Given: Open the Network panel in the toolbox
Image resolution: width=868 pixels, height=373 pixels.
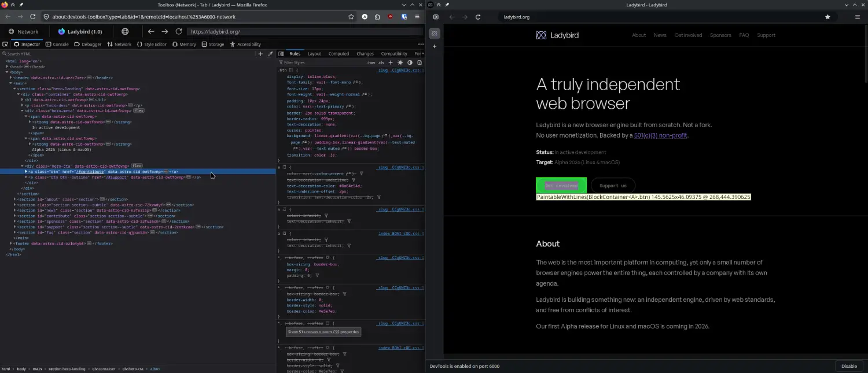Looking at the screenshot, I should click(119, 44).
